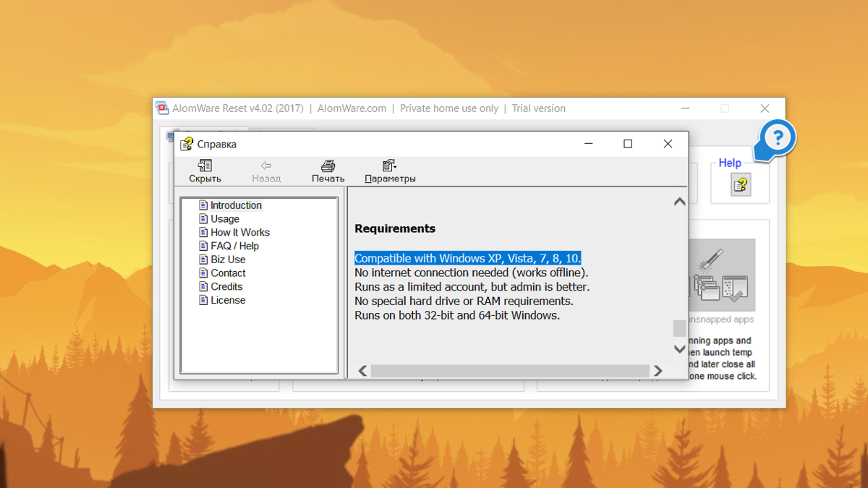Click the Requirements heading text

[x=395, y=228]
